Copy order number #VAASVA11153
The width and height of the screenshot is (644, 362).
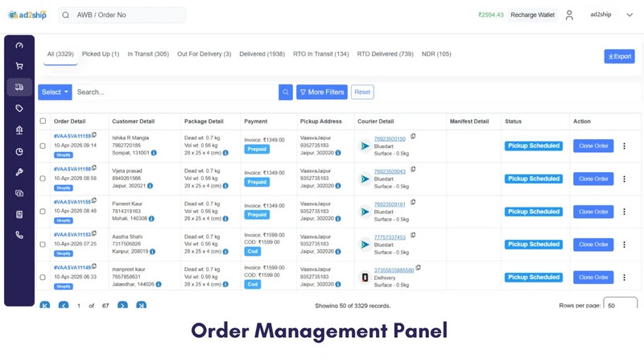click(x=94, y=233)
